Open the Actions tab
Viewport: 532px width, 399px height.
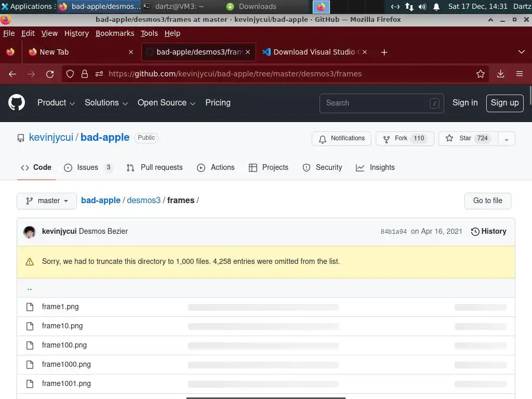coord(216,168)
